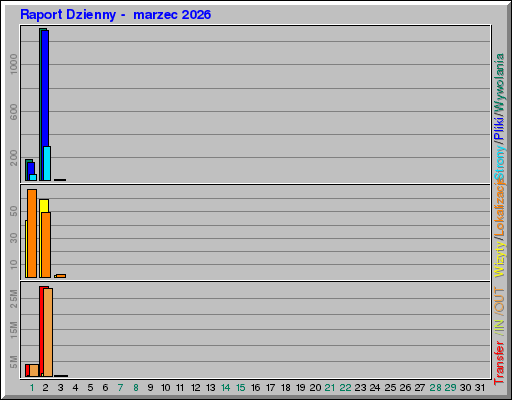This screenshot has width=512, height=400.
Task: Click green day label 15 on the x-axis
Action: click(240, 388)
